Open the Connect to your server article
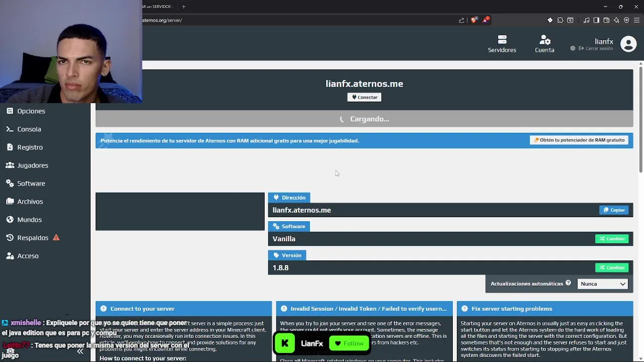The image size is (644, 362). pos(184,309)
